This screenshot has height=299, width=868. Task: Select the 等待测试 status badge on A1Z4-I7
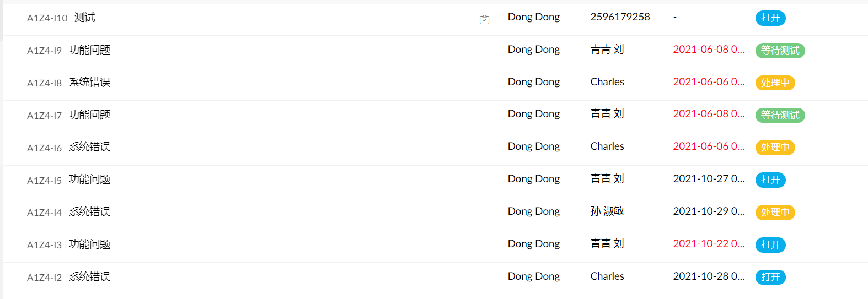click(780, 116)
